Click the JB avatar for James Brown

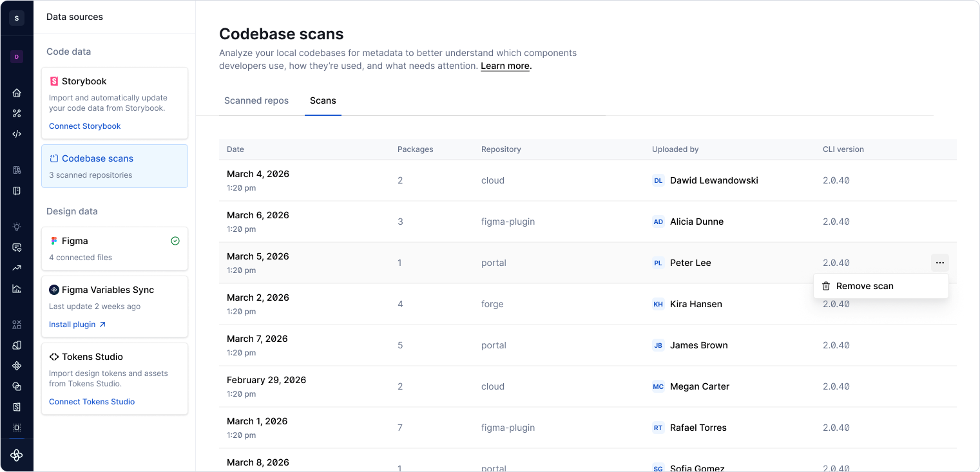pos(658,345)
